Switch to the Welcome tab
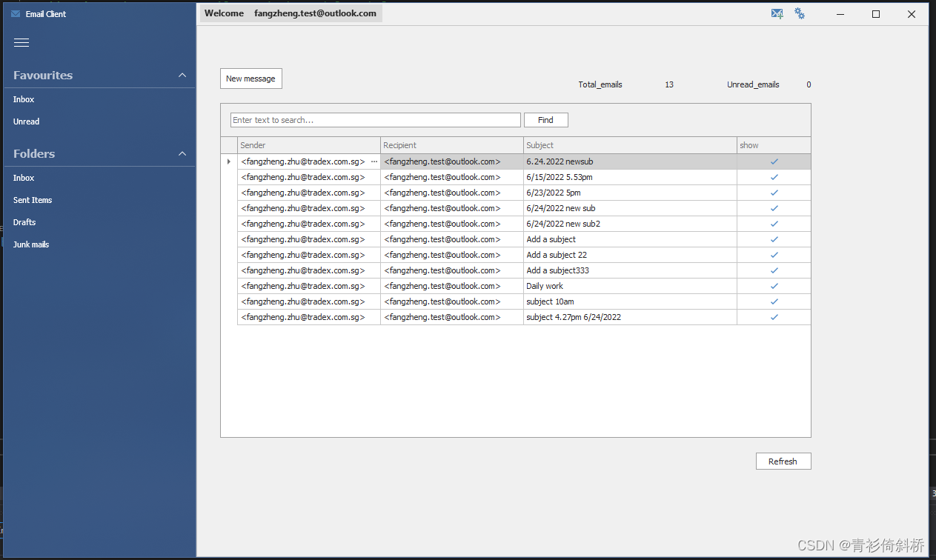 pos(224,13)
